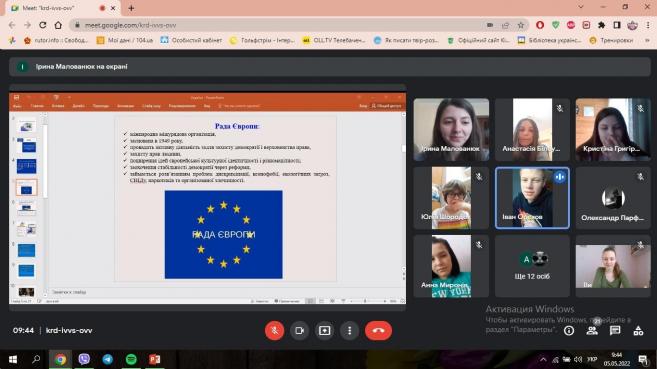Open the Chrome extensions puzzle icon
This screenshot has width=657, height=369.
pyautogui.click(x=601, y=25)
